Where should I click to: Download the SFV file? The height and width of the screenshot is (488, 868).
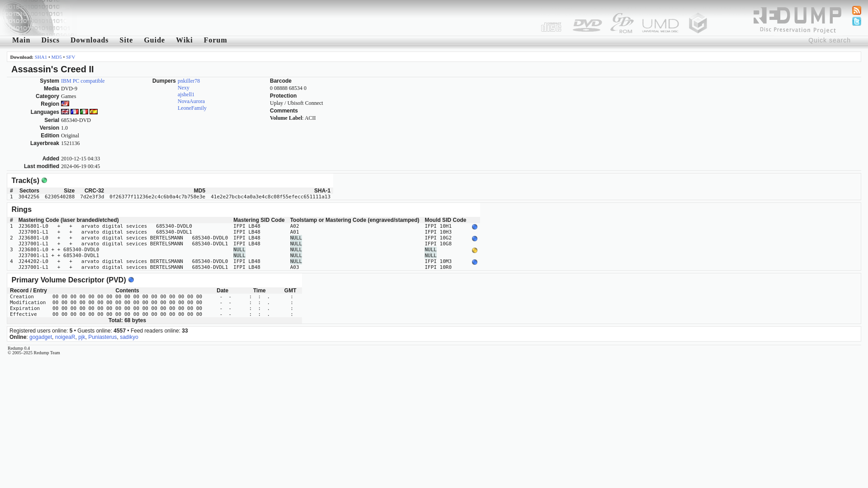coord(71,57)
